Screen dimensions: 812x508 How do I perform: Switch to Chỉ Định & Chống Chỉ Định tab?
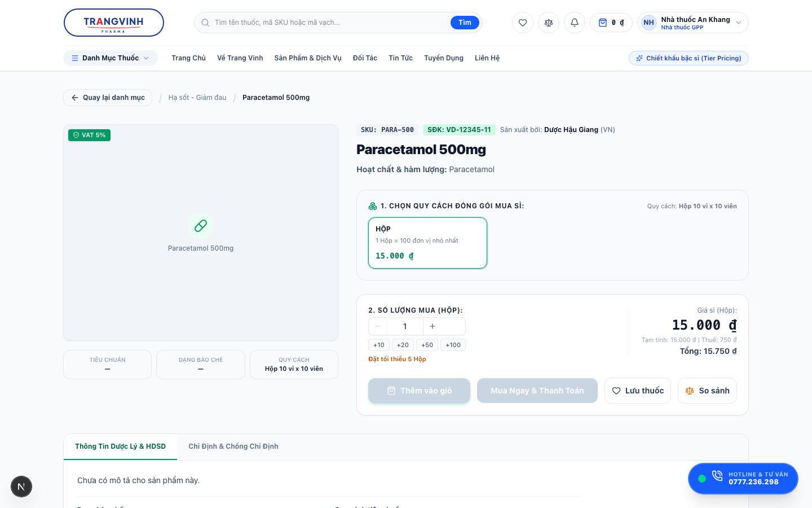(x=233, y=446)
